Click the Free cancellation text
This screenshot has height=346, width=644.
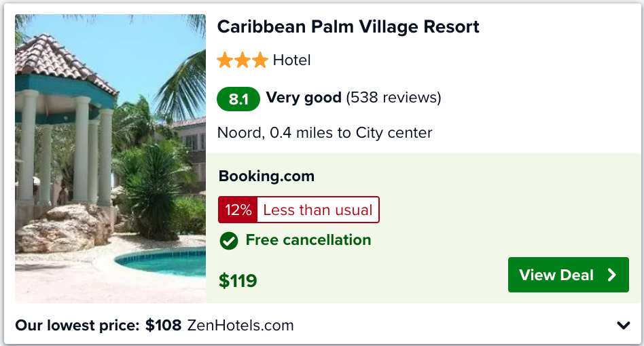[x=308, y=239]
